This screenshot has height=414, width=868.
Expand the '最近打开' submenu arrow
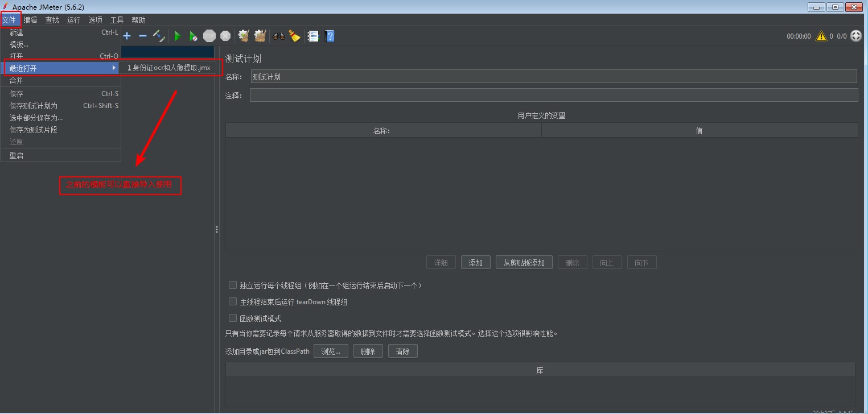(x=114, y=68)
